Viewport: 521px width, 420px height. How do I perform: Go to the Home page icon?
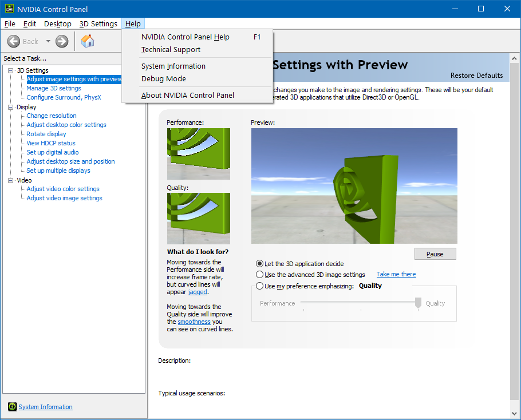pyautogui.click(x=88, y=41)
